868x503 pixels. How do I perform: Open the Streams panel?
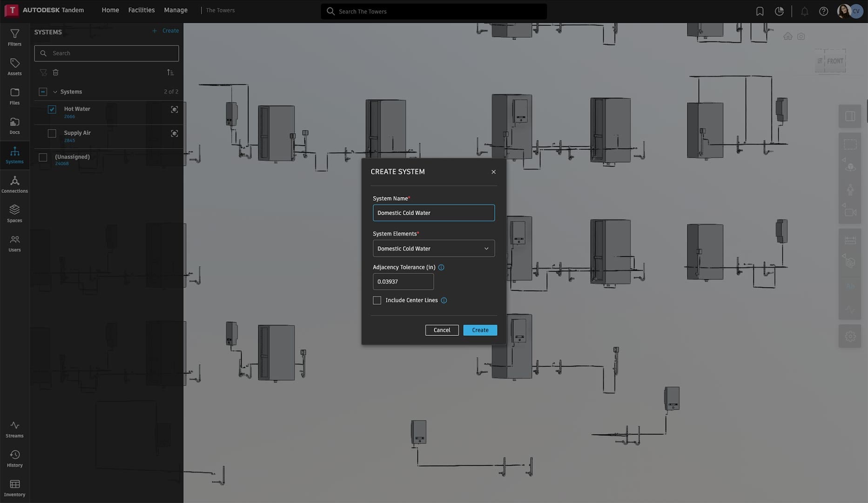click(x=14, y=429)
